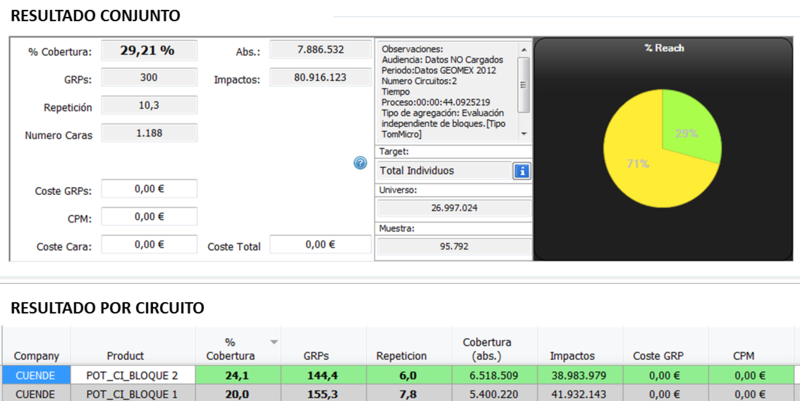The width and height of the screenshot is (800, 401).
Task: Sort by the Impactos column header
Action: (x=576, y=354)
